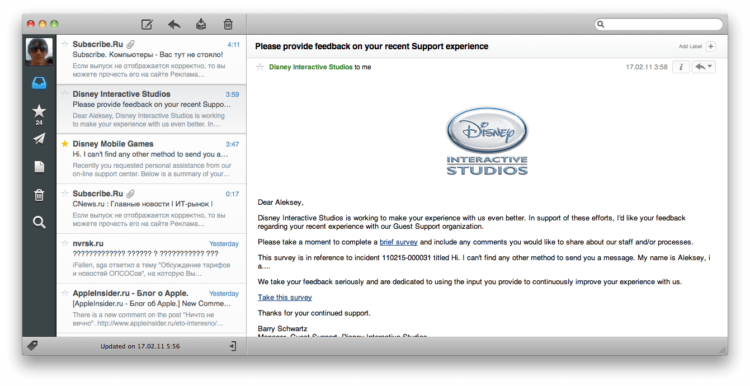Screen dimensions: 750x386
Task: Open reply options dropdown in message header
Action: click(x=704, y=67)
